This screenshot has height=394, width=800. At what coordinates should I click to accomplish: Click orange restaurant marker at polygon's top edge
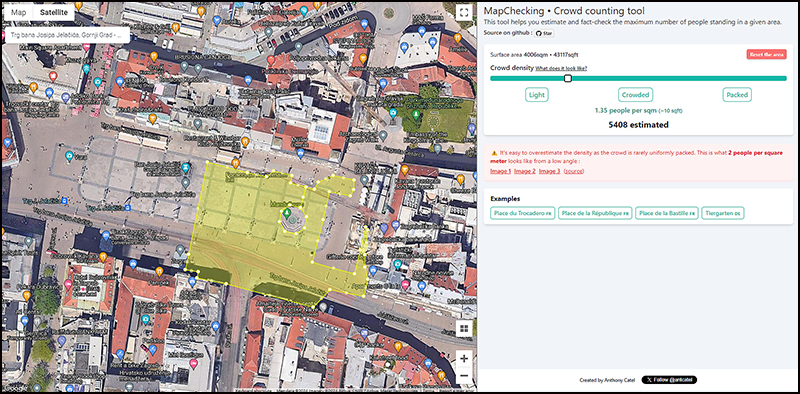point(235,163)
